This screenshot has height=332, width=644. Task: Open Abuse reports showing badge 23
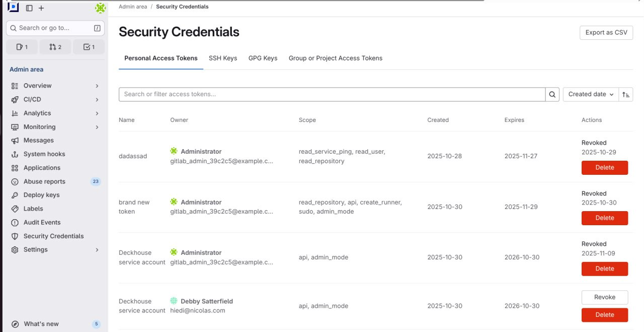pos(44,181)
